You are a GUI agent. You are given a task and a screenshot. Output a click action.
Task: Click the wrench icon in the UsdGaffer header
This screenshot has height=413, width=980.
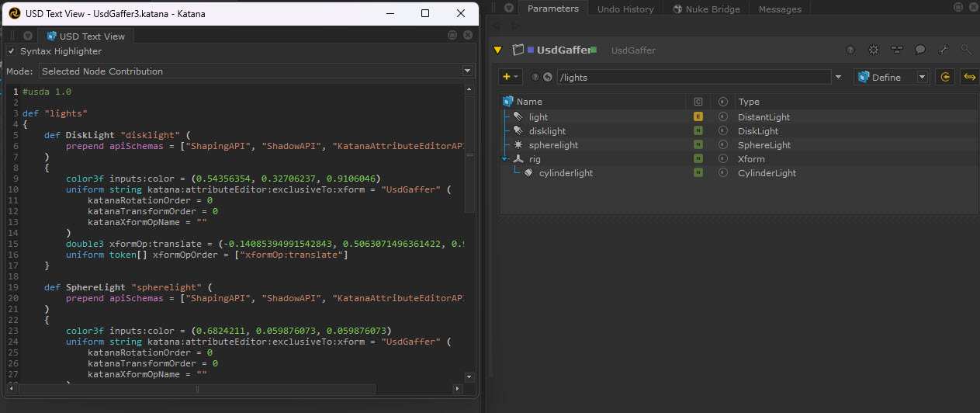pyautogui.click(x=943, y=50)
